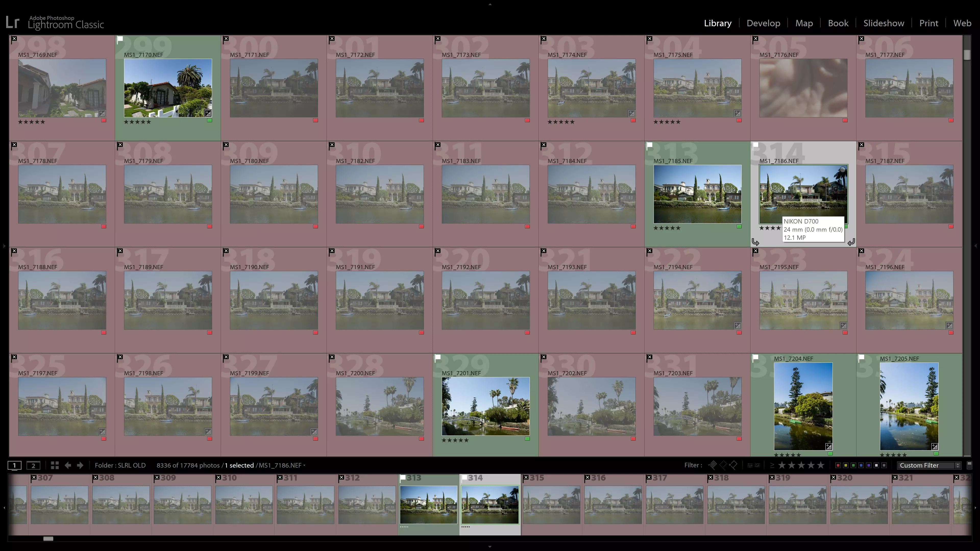Viewport: 980px width, 551px height.
Task: Click red color label on MS1_7171.NEF cell
Action: click(x=315, y=121)
